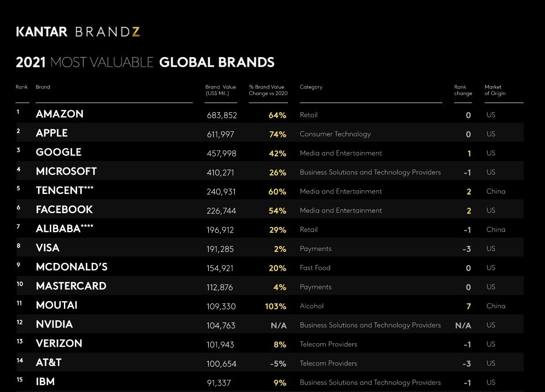Click the 2021 Most Valuable Global Brands title
This screenshot has height=392, width=545.
(x=145, y=62)
